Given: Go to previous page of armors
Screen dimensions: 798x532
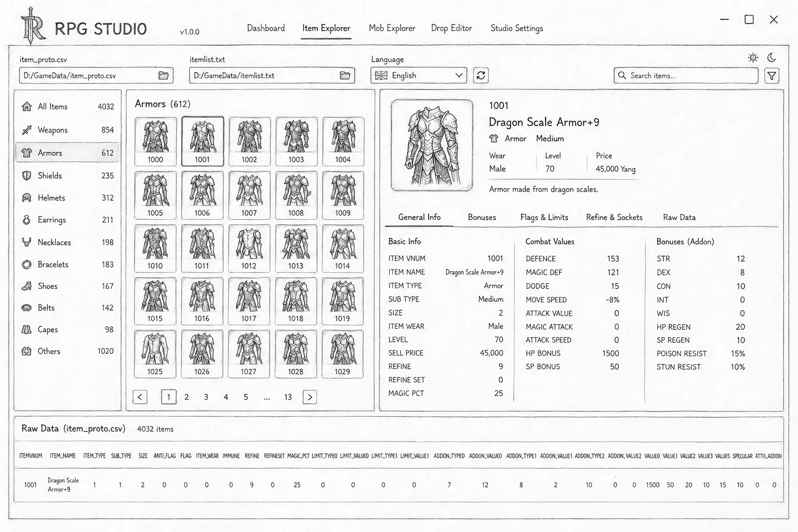Looking at the screenshot, I should point(140,397).
